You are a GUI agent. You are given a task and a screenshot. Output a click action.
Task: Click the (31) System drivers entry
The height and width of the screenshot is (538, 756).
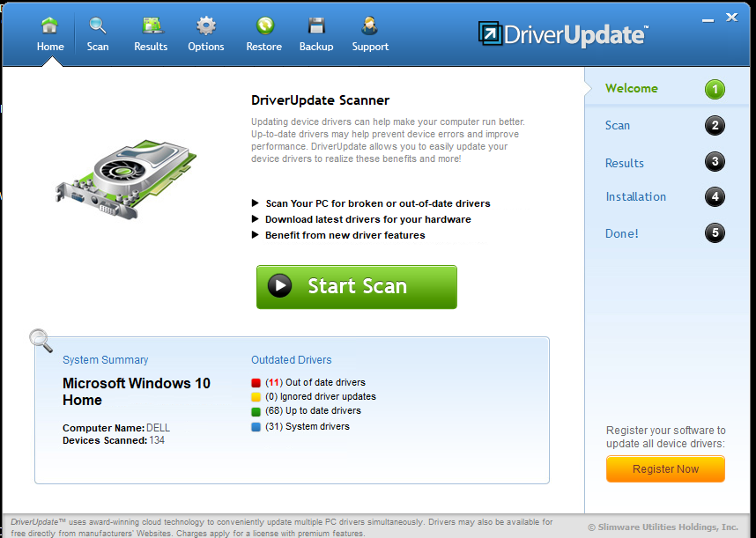pos(308,426)
